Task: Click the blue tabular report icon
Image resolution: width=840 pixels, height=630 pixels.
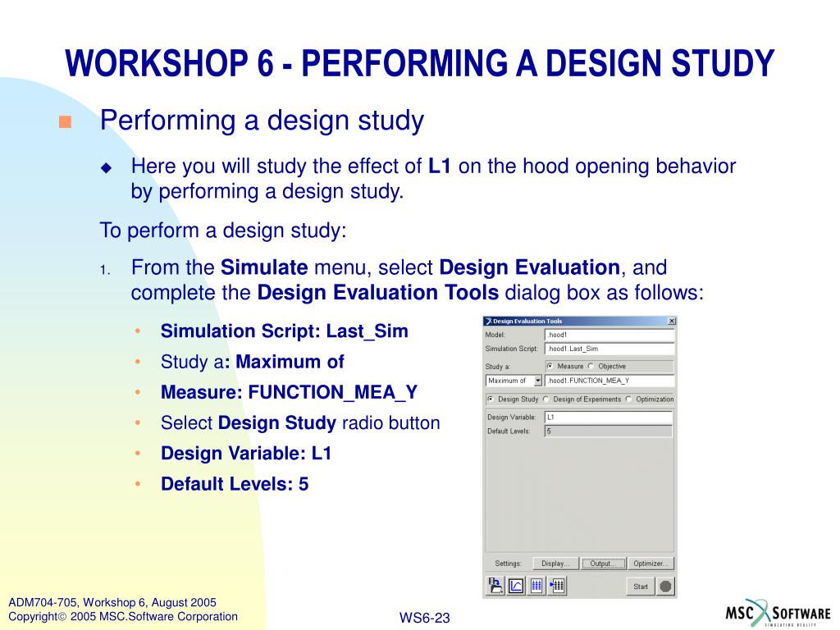Action: (536, 586)
